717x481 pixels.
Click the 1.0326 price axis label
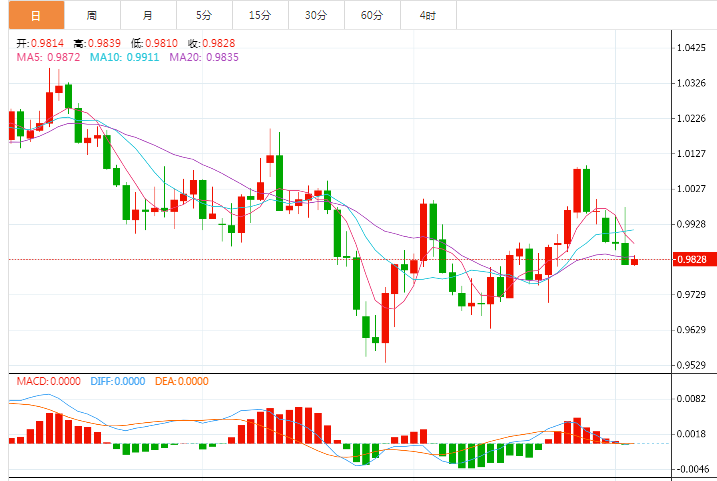click(x=691, y=83)
